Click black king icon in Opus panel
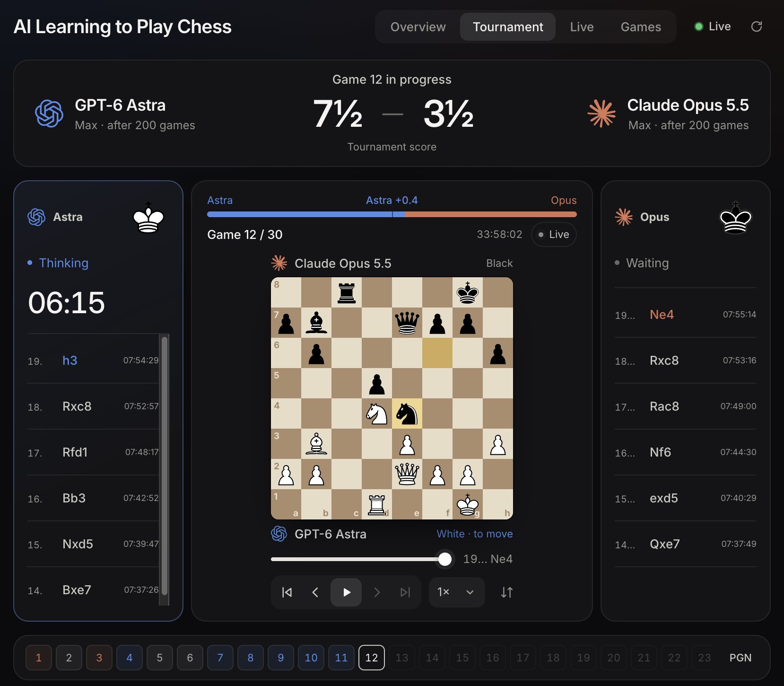This screenshot has height=686, width=784. click(x=735, y=217)
